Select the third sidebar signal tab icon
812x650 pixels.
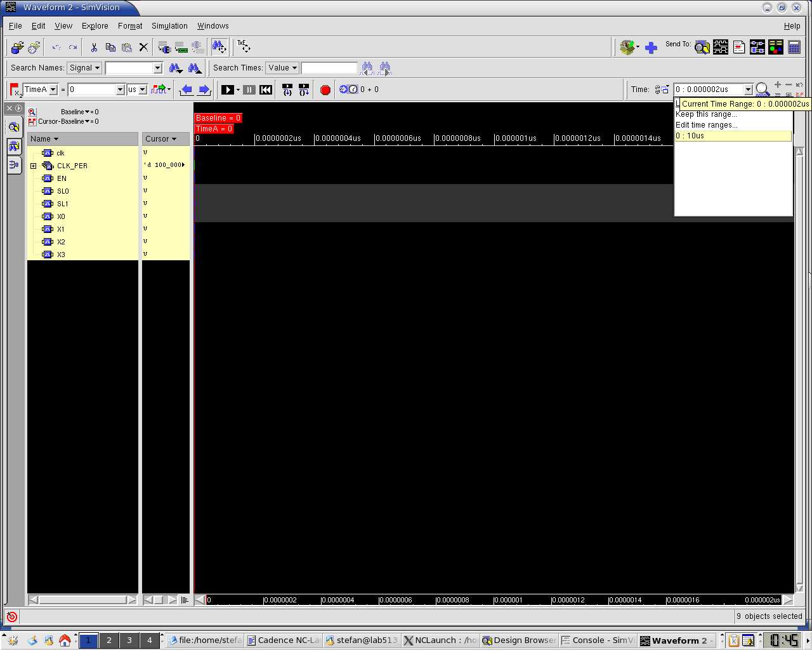tap(14, 165)
